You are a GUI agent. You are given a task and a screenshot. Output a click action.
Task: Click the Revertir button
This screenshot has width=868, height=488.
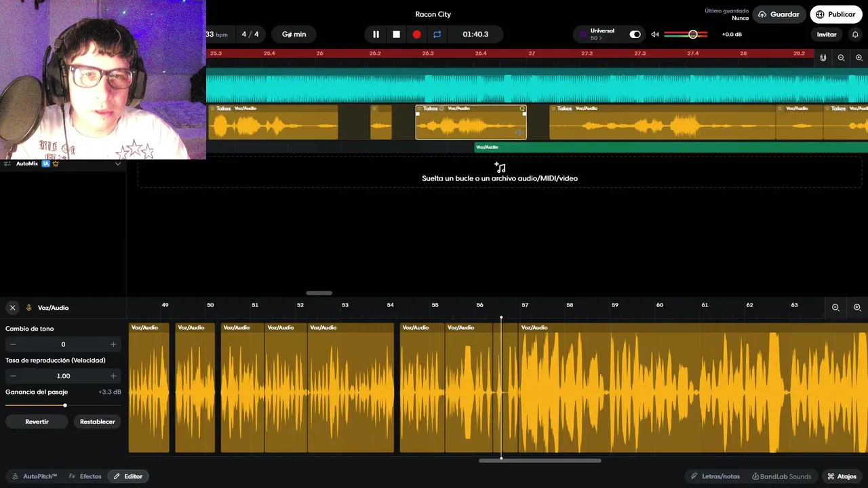click(x=37, y=422)
